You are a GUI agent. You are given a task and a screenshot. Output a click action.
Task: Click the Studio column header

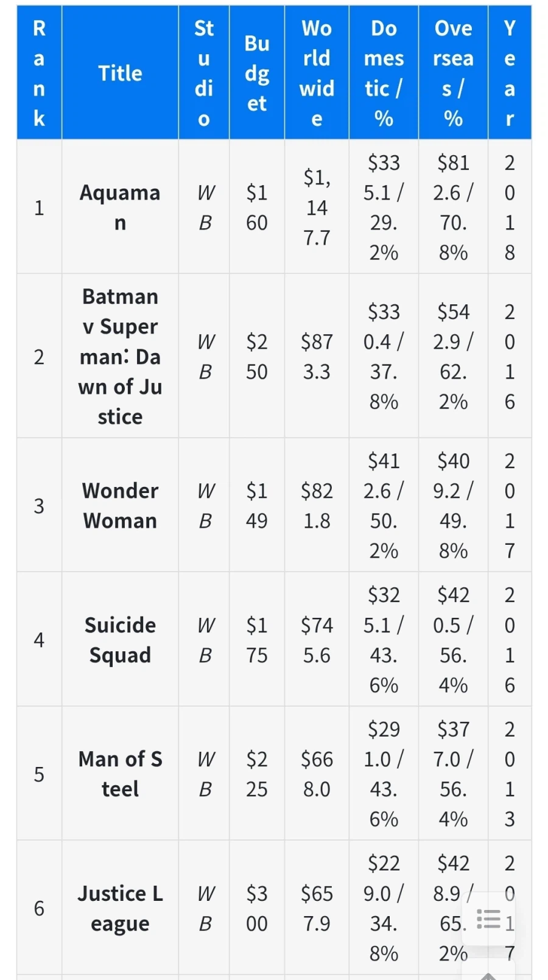[x=204, y=73]
